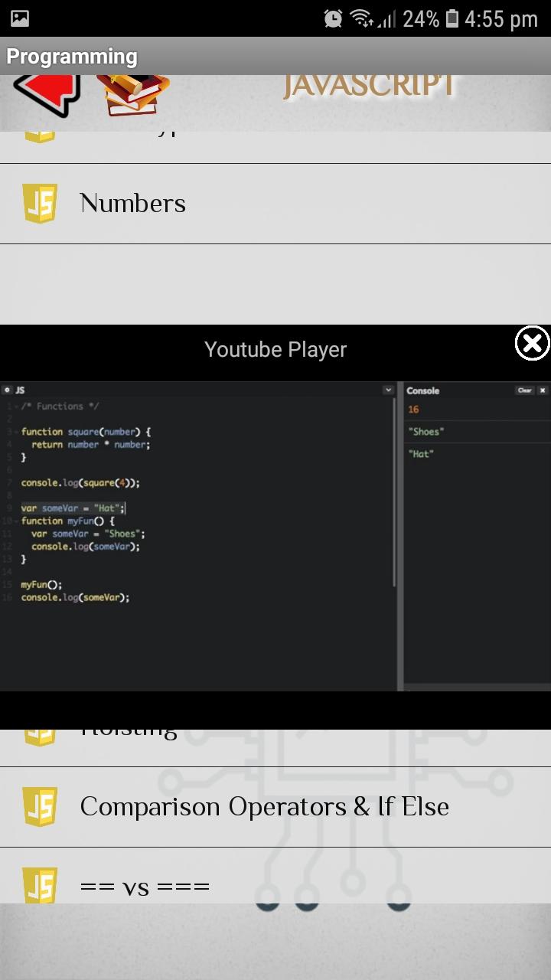Expand the JS panel dropdown arrow

(388, 390)
